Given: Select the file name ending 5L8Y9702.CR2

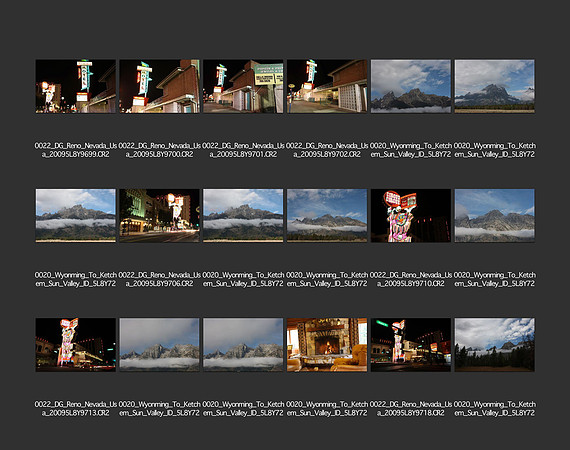Looking at the screenshot, I should [327, 150].
